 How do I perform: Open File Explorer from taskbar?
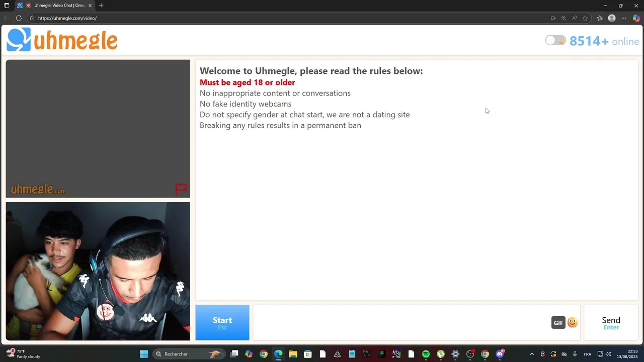pyautogui.click(x=293, y=354)
